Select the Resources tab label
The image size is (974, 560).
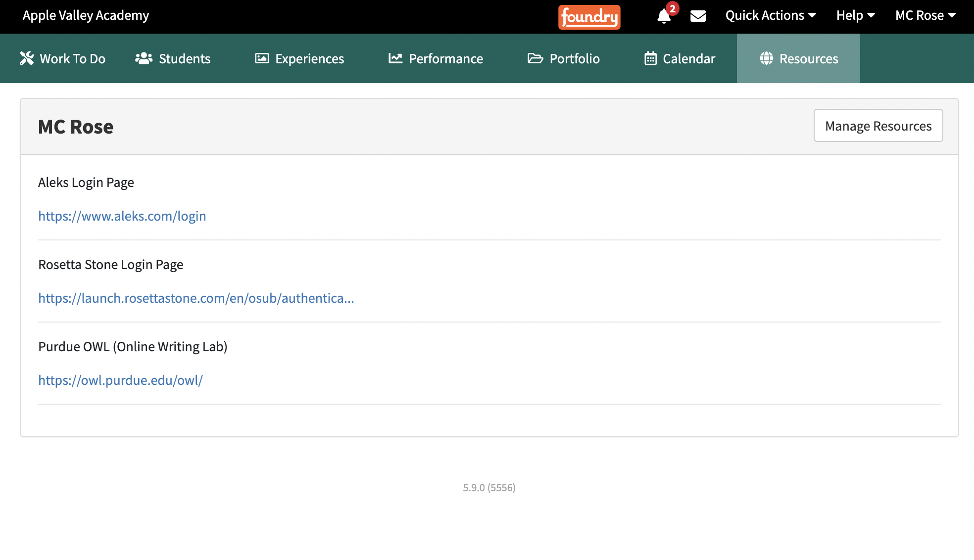[x=809, y=59]
